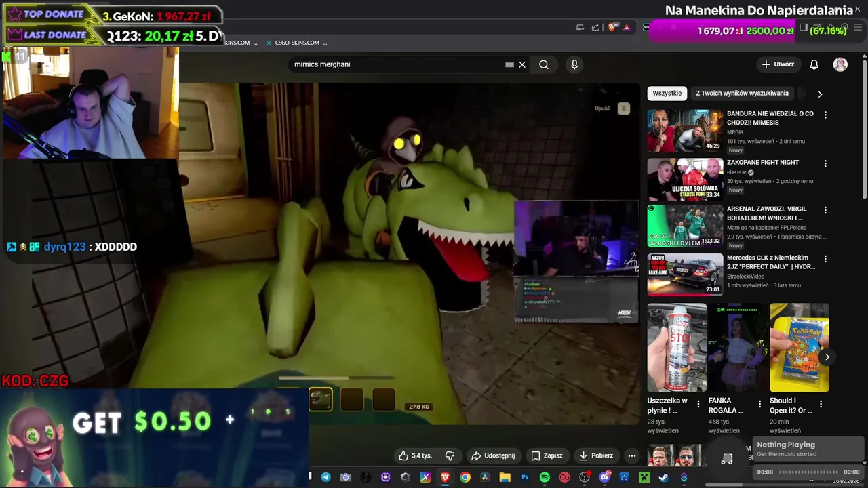Open options for Should I Open it short

click(821, 404)
